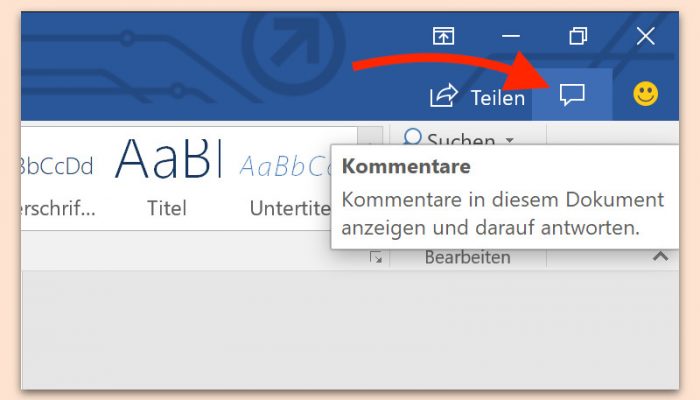Restore down the Word window
Screen dimensions: 700x400
(578, 36)
